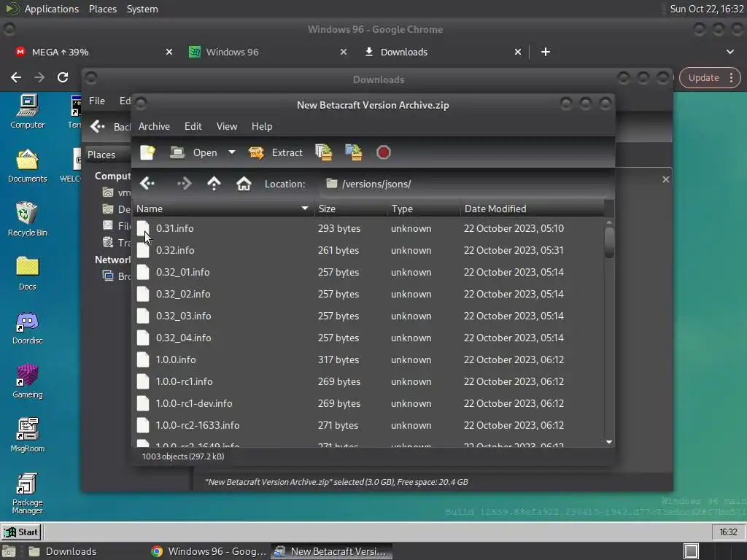Open Places menu in top panel
This screenshot has width=747, height=560.
pos(102,9)
